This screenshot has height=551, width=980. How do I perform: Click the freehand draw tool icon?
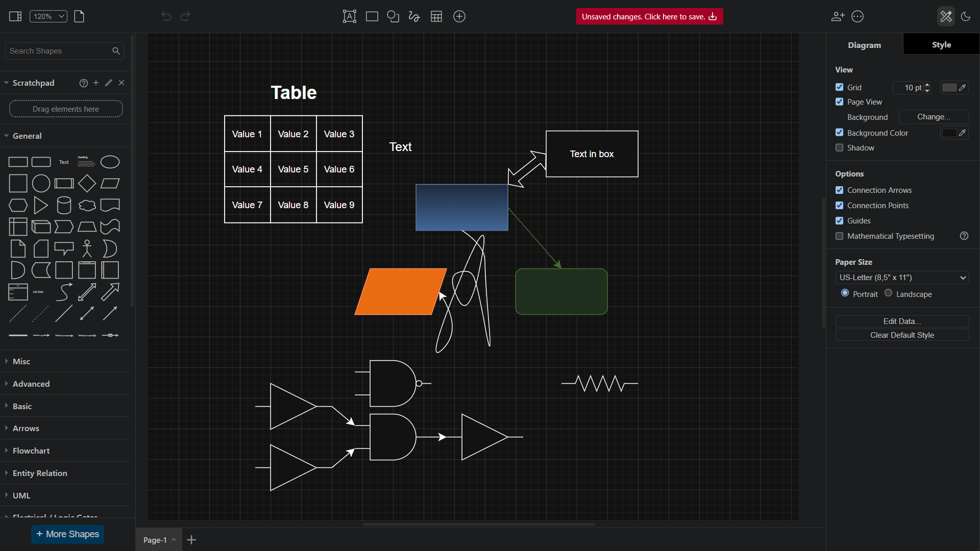point(414,16)
